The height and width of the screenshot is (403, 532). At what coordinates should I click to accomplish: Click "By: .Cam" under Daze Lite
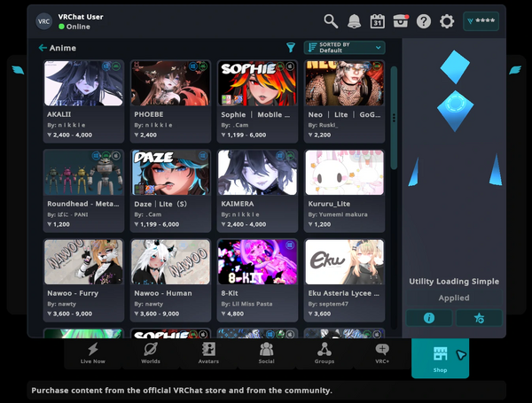point(147,214)
